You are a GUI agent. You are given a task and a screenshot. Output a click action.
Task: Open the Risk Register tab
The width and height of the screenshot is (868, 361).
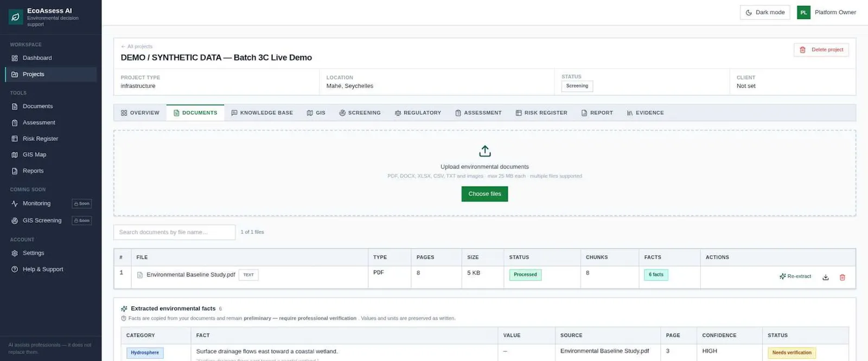pyautogui.click(x=541, y=113)
